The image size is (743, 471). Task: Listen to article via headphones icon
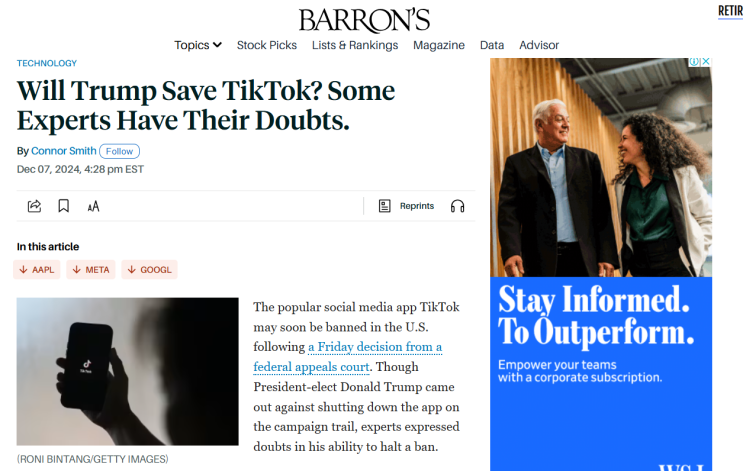pos(457,206)
